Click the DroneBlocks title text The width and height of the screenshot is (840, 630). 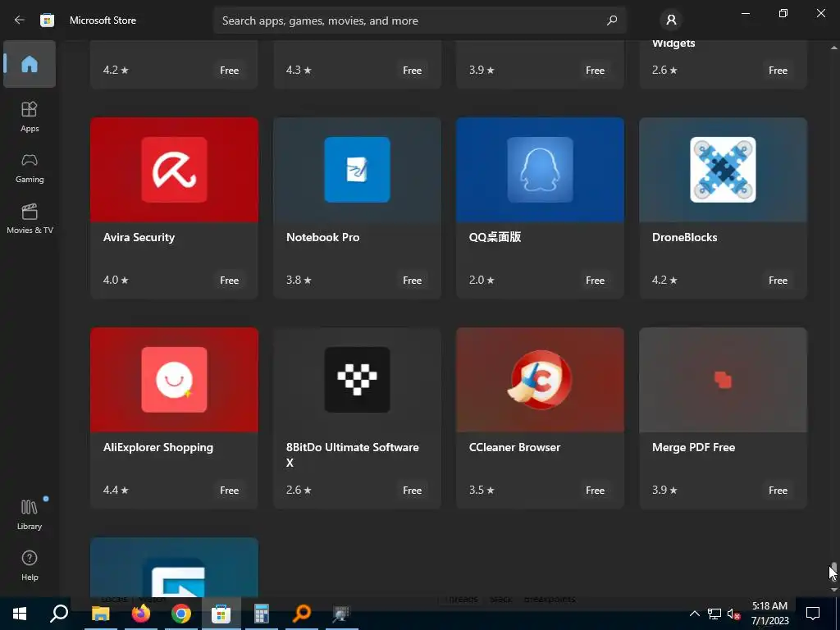point(684,237)
